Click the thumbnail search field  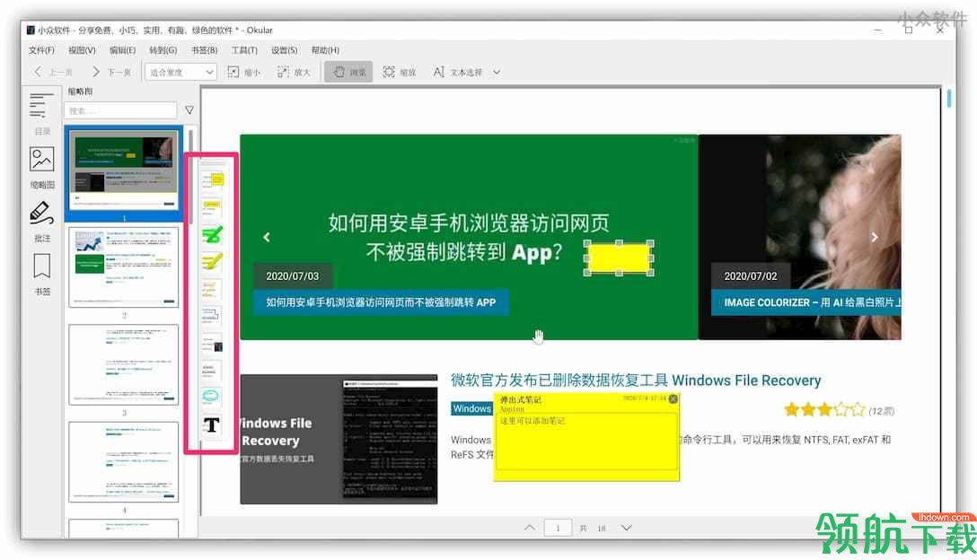tap(121, 111)
